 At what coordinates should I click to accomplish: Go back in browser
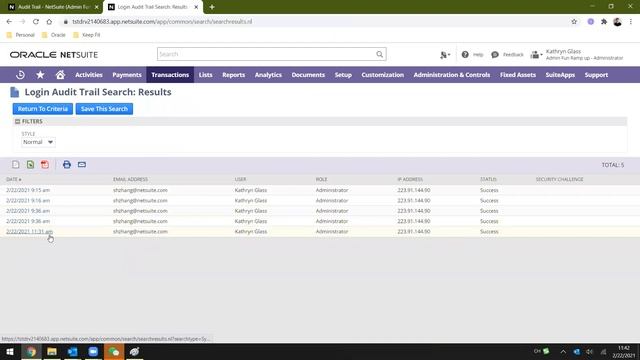[x=9, y=22]
